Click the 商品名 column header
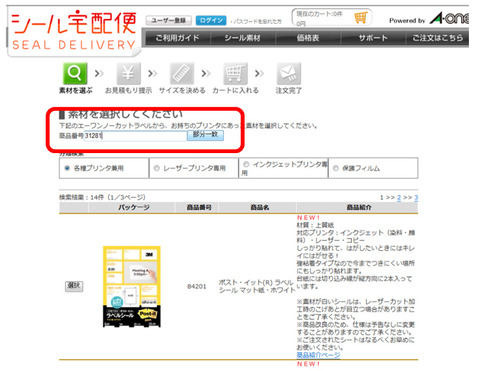The image size is (480, 370). pos(260,207)
